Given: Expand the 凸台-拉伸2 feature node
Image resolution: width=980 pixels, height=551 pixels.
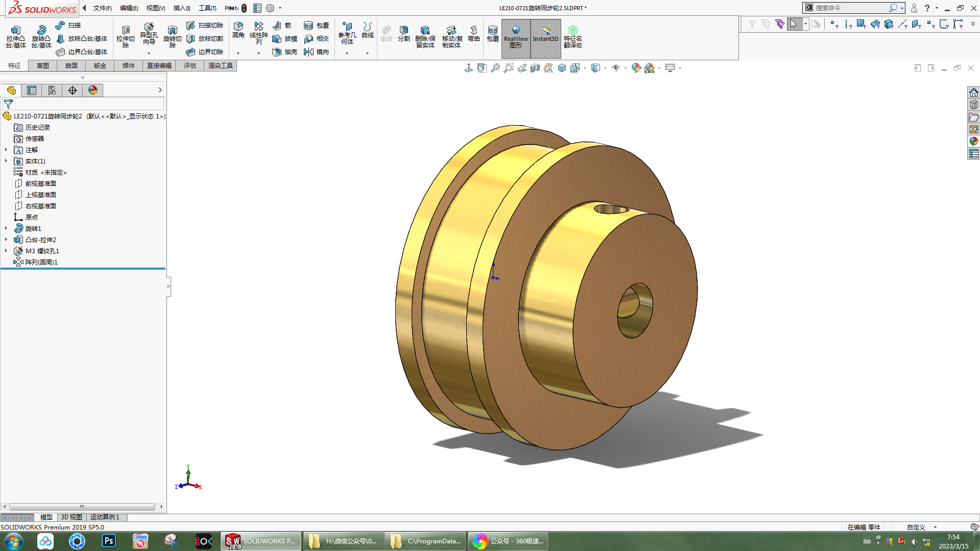Looking at the screenshot, I should 6,239.
